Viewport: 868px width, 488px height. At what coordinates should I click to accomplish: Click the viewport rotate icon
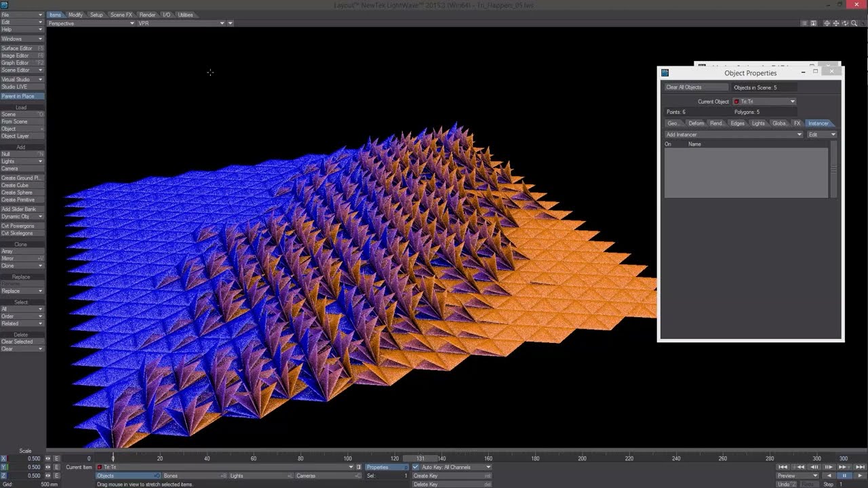click(x=845, y=23)
